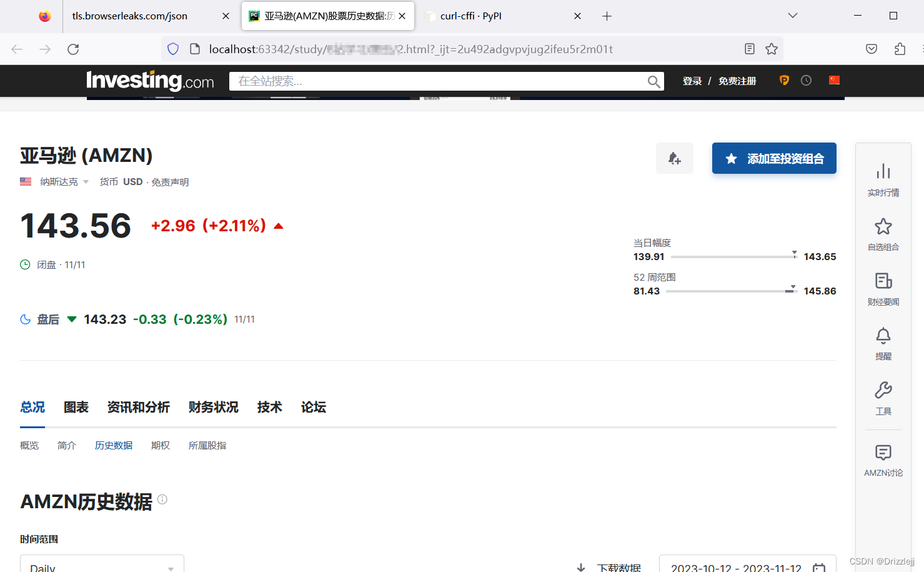Close the tls.browserleaks.com/json tab

[226, 16]
